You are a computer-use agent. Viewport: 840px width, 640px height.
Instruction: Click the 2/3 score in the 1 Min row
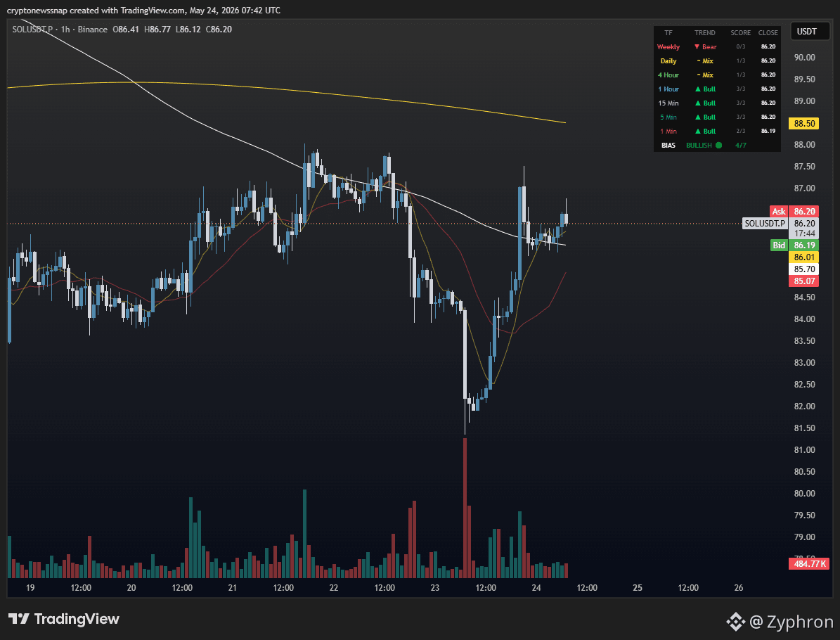(740, 132)
